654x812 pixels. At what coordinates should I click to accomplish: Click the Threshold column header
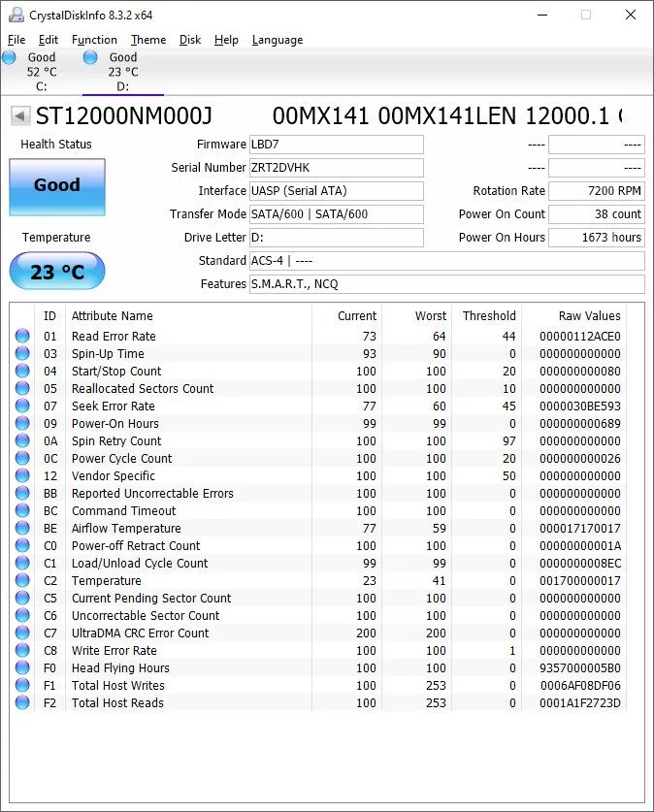(x=489, y=316)
